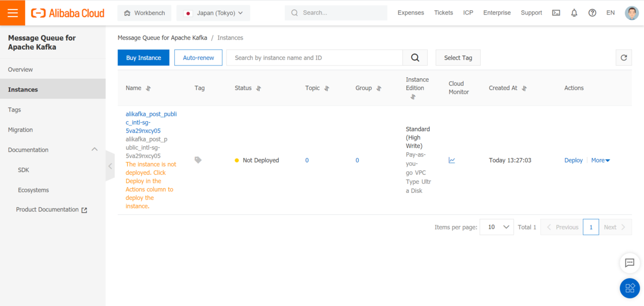The image size is (644, 306).
Task: Sort instances by Name
Action: [149, 88]
